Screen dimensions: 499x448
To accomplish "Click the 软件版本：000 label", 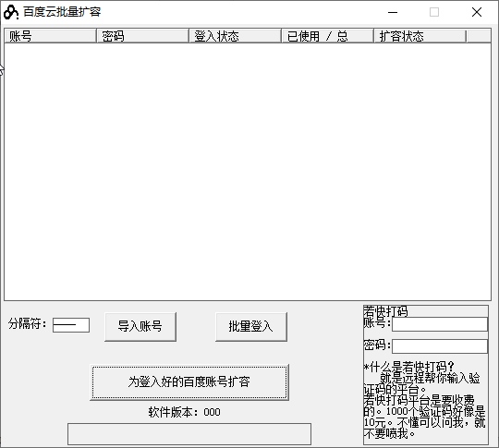I will coord(184,412).
